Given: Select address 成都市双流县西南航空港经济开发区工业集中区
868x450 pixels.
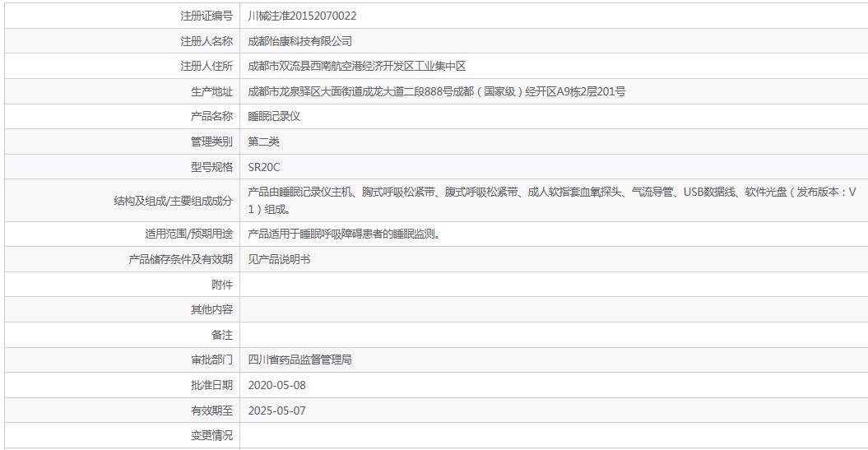Looking at the screenshot, I should 357,67.
